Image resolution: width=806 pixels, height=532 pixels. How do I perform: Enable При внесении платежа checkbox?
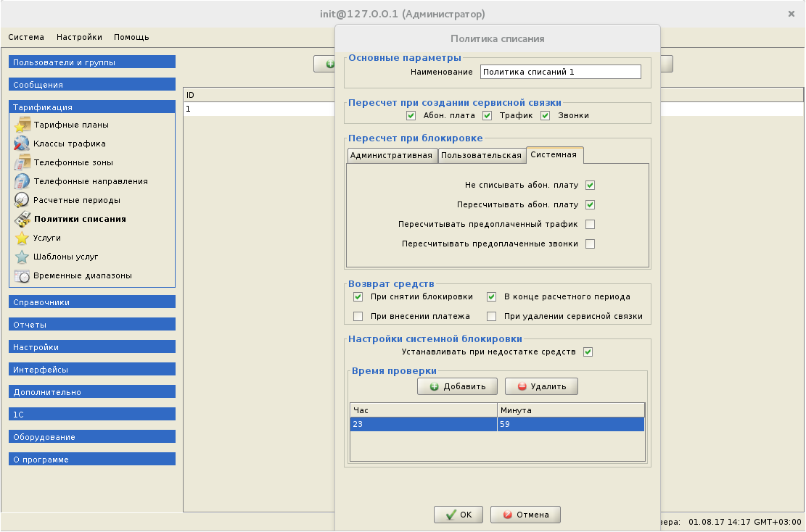(358, 316)
